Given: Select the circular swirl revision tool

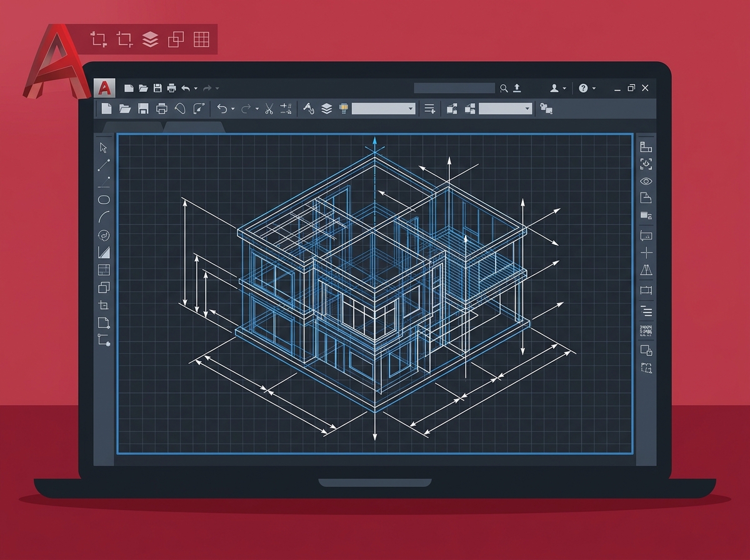Looking at the screenshot, I should pyautogui.click(x=104, y=235).
